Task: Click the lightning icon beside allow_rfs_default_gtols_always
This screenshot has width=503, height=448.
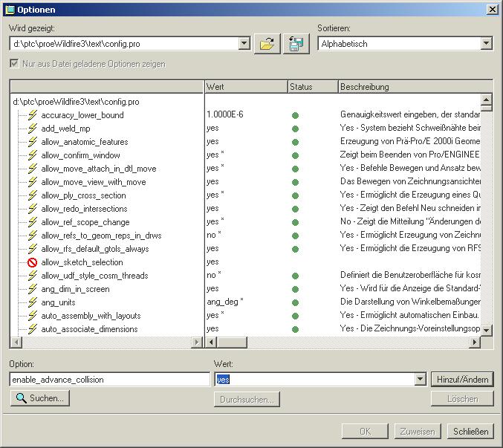Action: 33,249
